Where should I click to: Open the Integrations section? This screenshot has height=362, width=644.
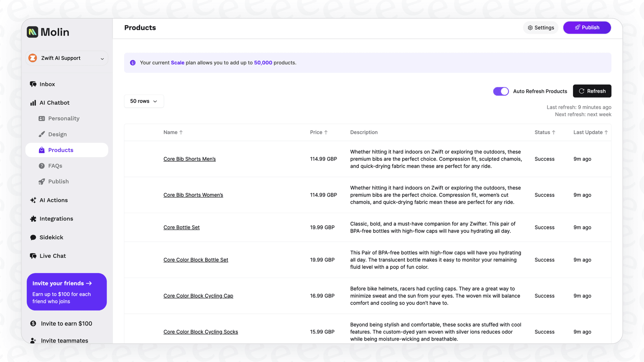tap(56, 218)
